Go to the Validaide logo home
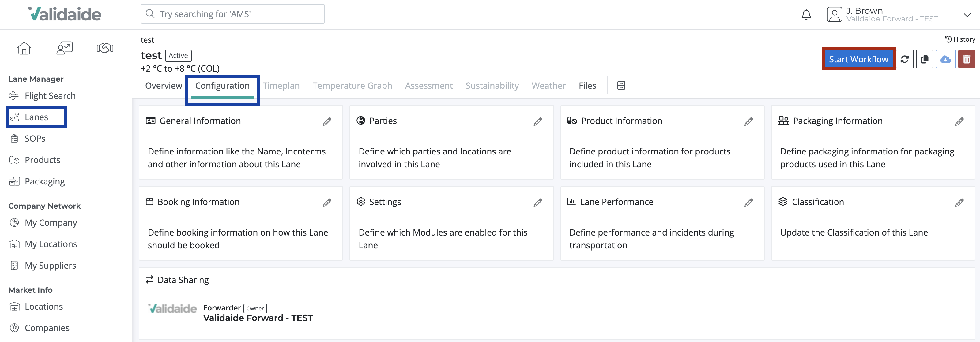Viewport: 980px width, 342px height. (x=65, y=14)
